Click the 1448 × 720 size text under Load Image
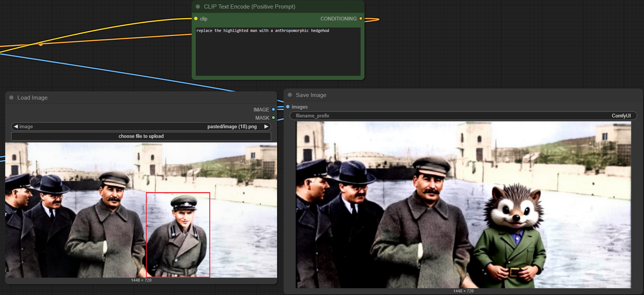This screenshot has width=644, height=295. coord(141,280)
